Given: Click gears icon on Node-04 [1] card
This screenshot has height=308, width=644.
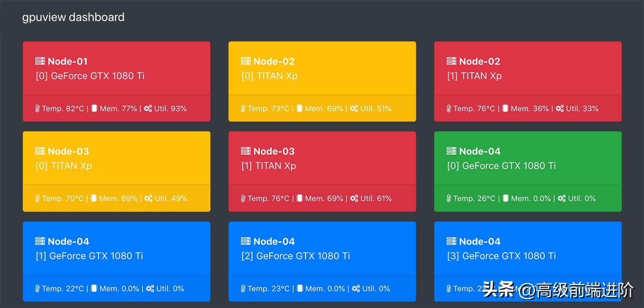Looking at the screenshot, I should click(x=150, y=289).
